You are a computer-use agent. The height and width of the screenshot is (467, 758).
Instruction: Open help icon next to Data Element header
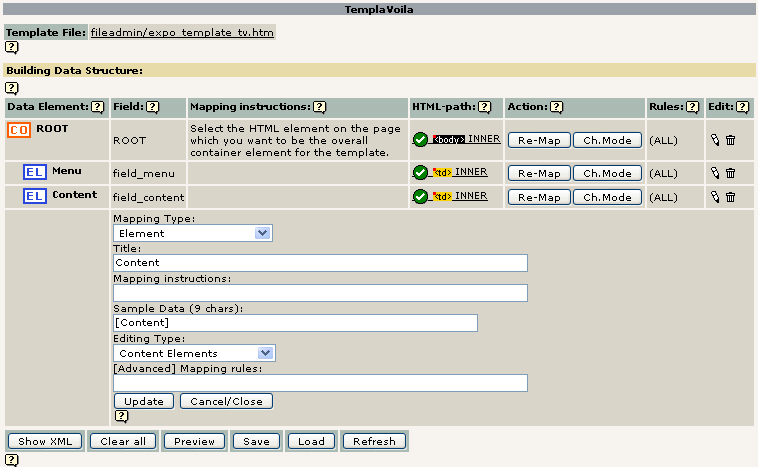tap(98, 107)
